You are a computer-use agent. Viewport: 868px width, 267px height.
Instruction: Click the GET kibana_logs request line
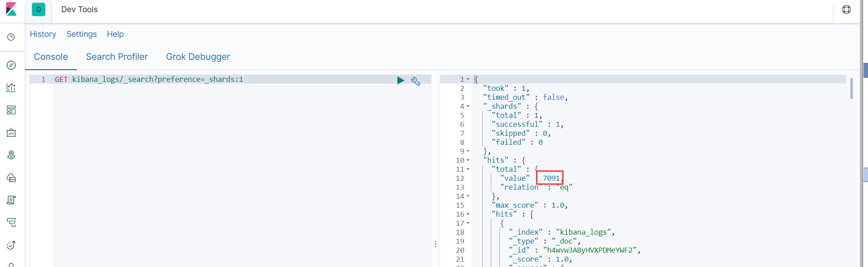click(x=149, y=79)
